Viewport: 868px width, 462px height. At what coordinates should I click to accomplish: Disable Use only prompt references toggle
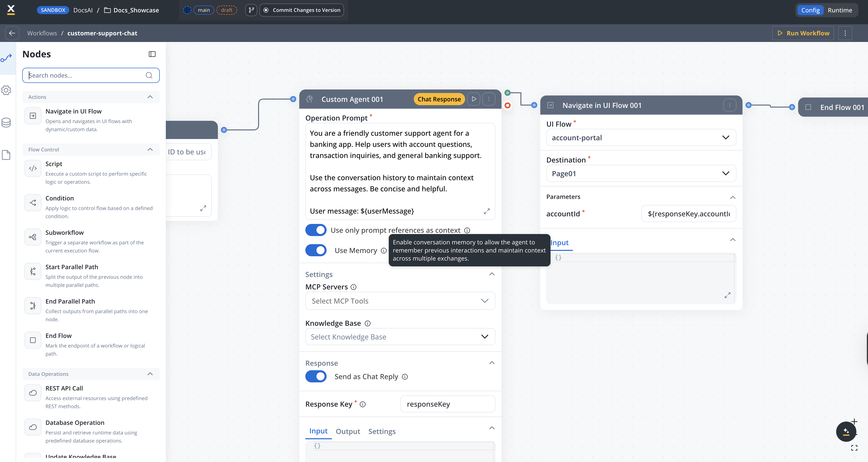point(316,230)
